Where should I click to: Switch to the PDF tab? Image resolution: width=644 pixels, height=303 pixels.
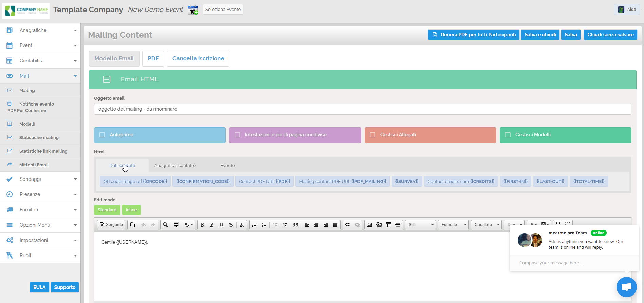point(153,58)
